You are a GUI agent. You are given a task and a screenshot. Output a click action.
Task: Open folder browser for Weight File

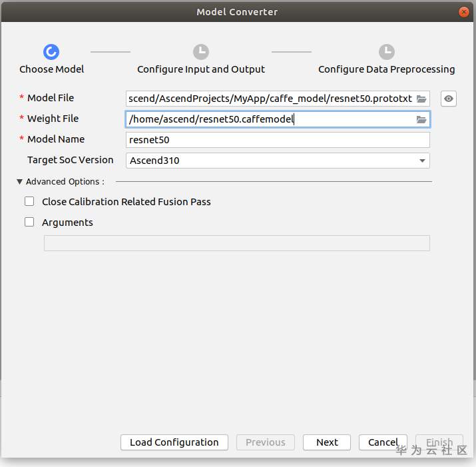pyautogui.click(x=421, y=119)
